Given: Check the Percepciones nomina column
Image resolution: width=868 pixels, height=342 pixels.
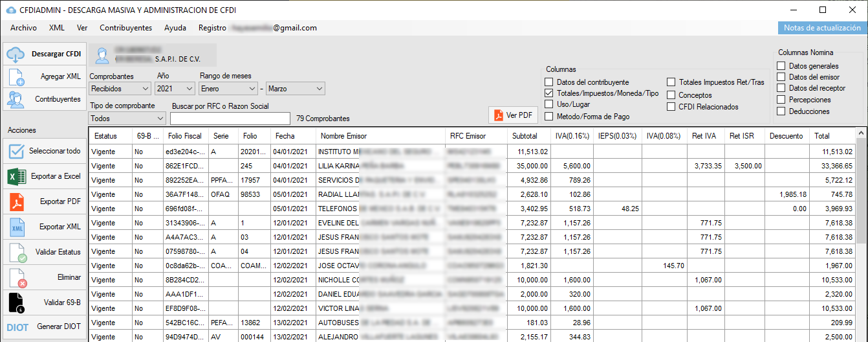Looking at the screenshot, I should pyautogui.click(x=781, y=100).
